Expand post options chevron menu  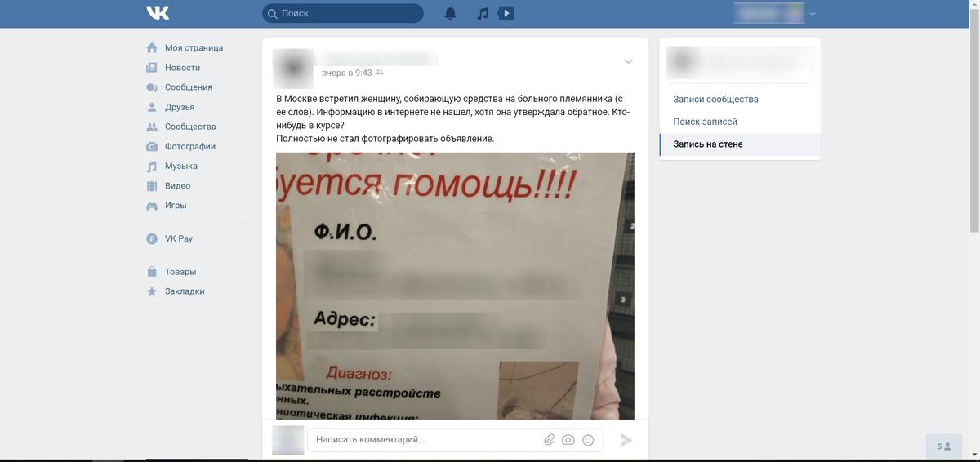628,61
